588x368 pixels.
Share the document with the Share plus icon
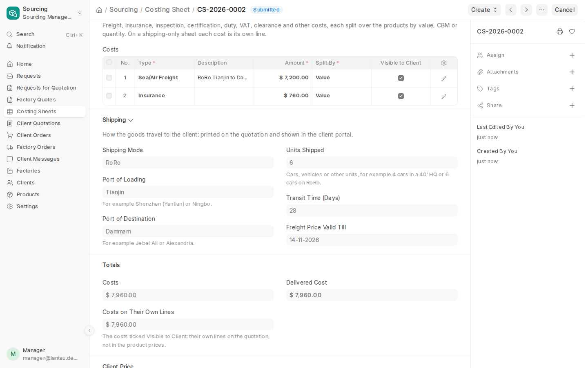(x=572, y=105)
